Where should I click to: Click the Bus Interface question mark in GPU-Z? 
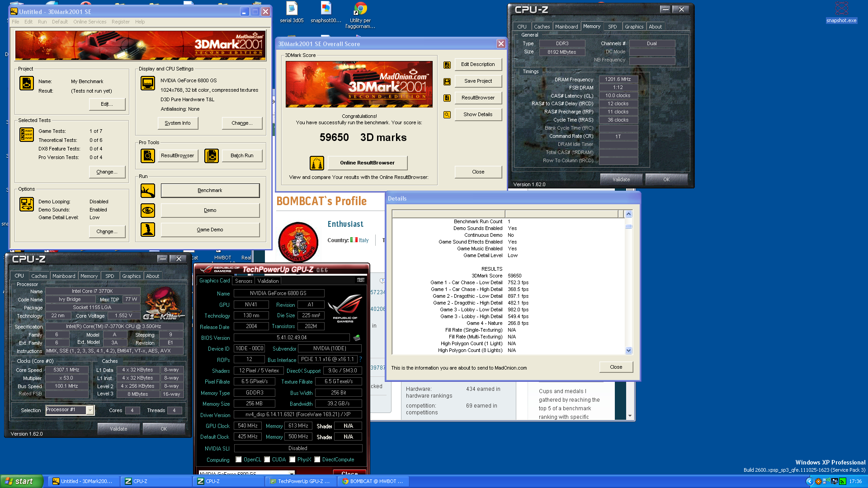(361, 360)
